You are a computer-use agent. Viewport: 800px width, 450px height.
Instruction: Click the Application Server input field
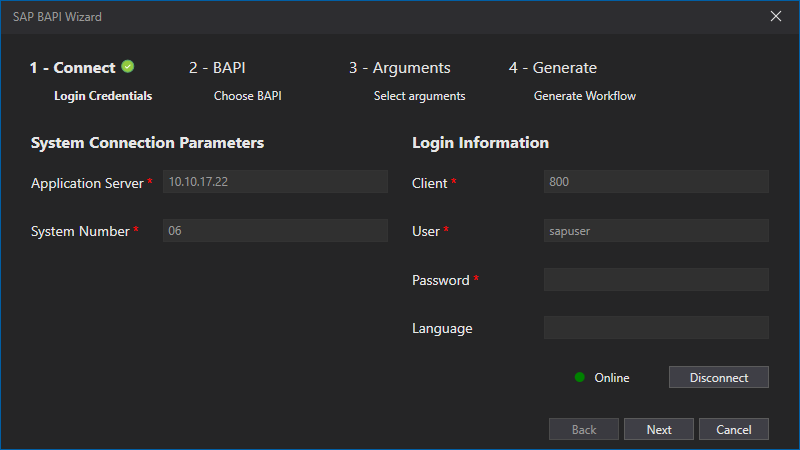(276, 182)
